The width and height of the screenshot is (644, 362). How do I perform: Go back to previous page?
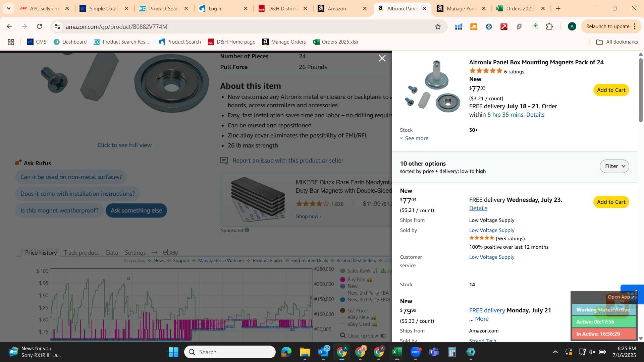[x=9, y=26]
